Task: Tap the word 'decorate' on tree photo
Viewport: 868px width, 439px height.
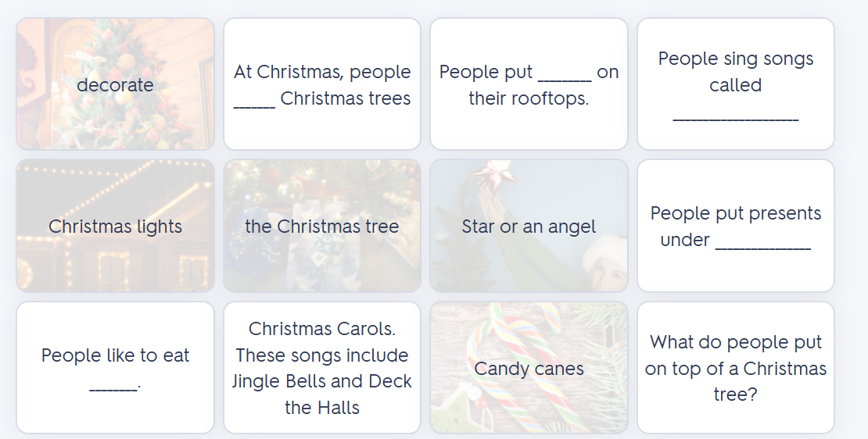Action: [x=115, y=84]
